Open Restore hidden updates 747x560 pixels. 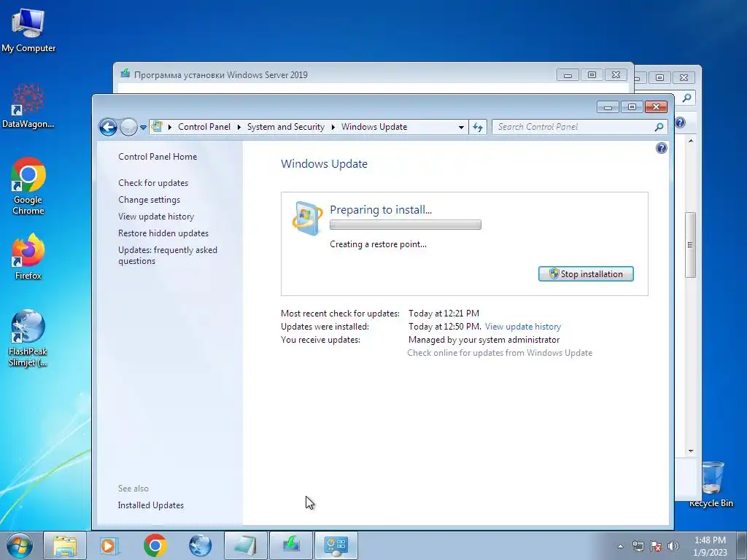pyautogui.click(x=163, y=233)
